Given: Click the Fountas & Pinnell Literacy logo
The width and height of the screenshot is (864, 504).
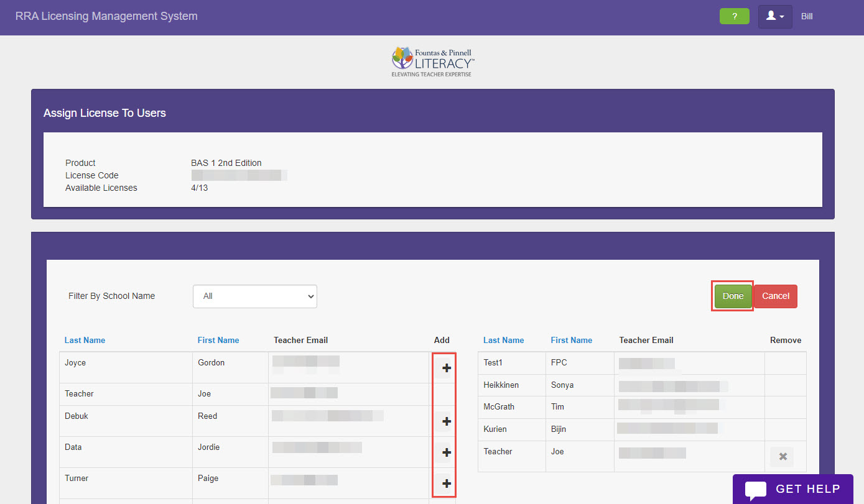Looking at the screenshot, I should point(432,60).
